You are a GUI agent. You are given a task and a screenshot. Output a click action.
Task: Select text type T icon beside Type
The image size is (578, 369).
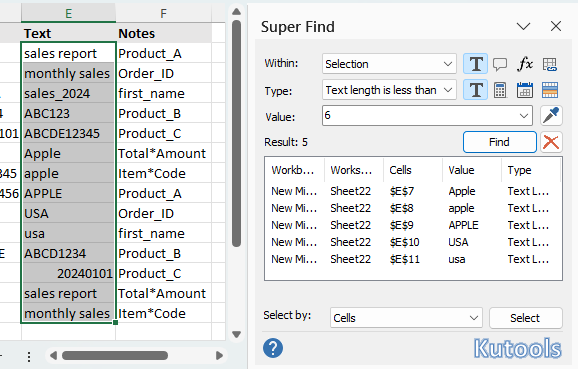pos(476,90)
